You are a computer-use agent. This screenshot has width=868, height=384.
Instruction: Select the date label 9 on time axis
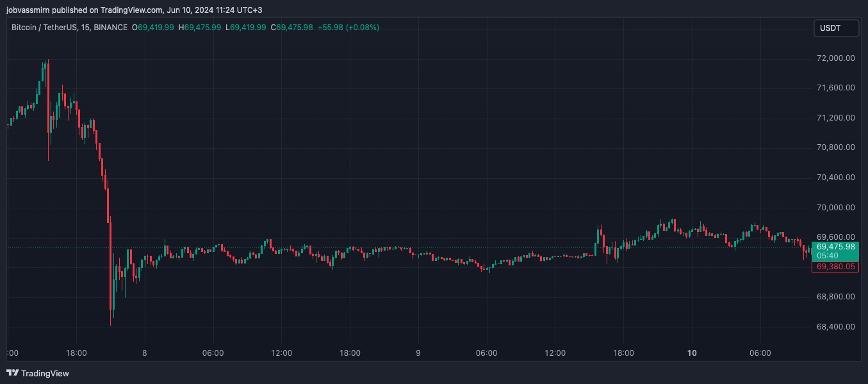tap(418, 353)
